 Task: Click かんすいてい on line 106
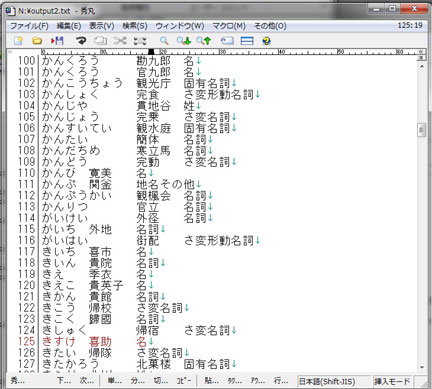pyautogui.click(x=77, y=128)
